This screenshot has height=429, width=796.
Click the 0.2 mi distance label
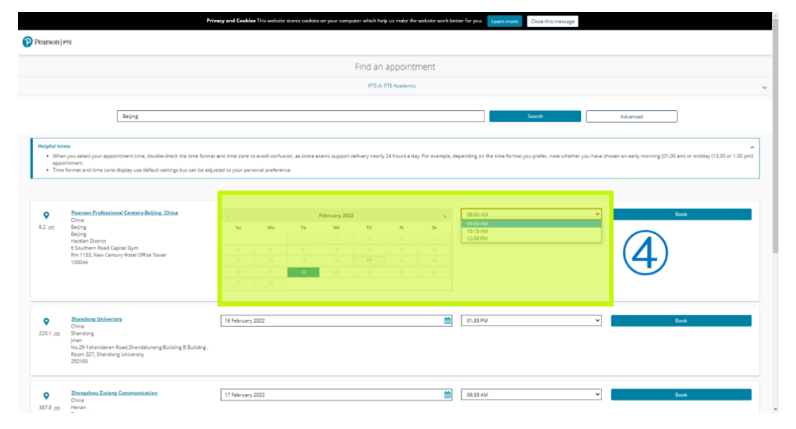point(46,227)
